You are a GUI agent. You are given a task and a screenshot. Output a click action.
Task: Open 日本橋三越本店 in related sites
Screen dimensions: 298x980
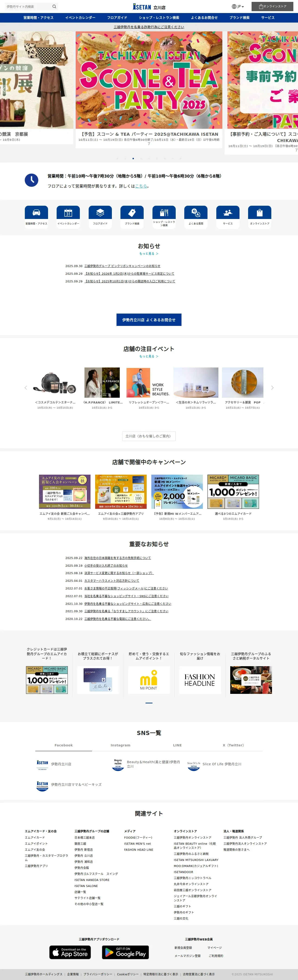coord(85,837)
